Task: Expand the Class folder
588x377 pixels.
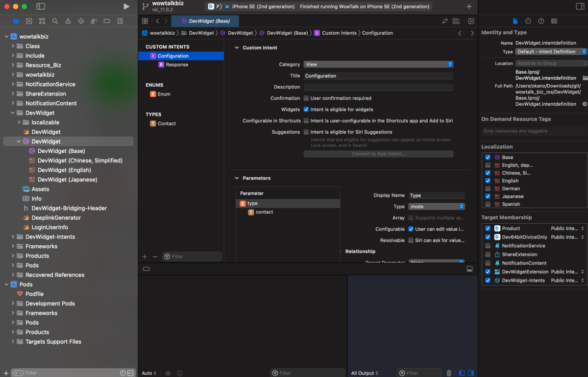Action: click(x=13, y=46)
